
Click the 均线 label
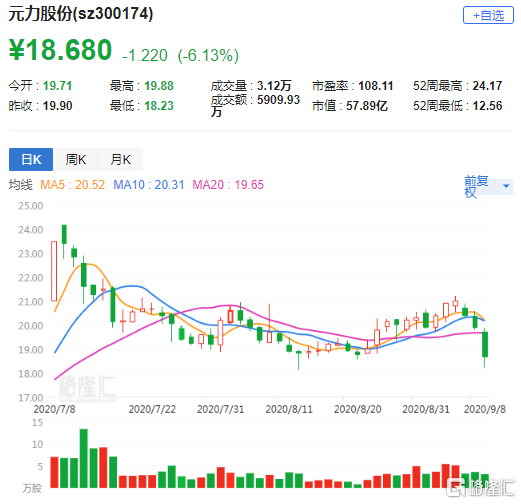21,185
